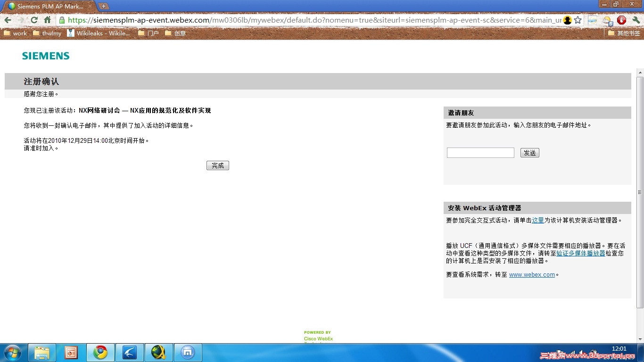Focus the friend's email address field
The image size is (644, 362).
pyautogui.click(x=480, y=153)
